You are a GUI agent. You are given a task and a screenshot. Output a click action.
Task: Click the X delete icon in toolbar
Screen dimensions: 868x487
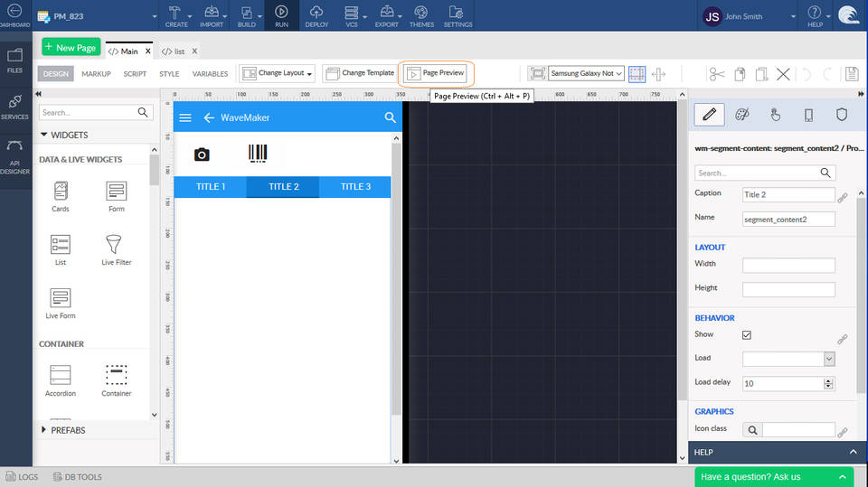click(x=783, y=74)
